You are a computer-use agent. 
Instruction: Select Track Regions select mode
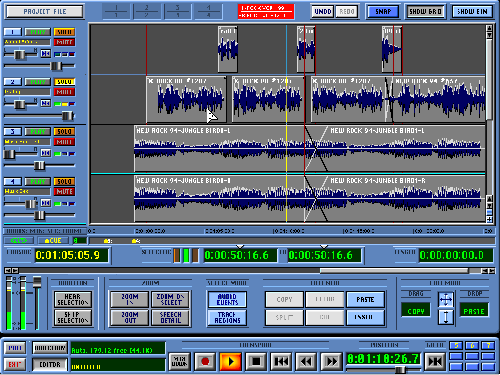227,317
